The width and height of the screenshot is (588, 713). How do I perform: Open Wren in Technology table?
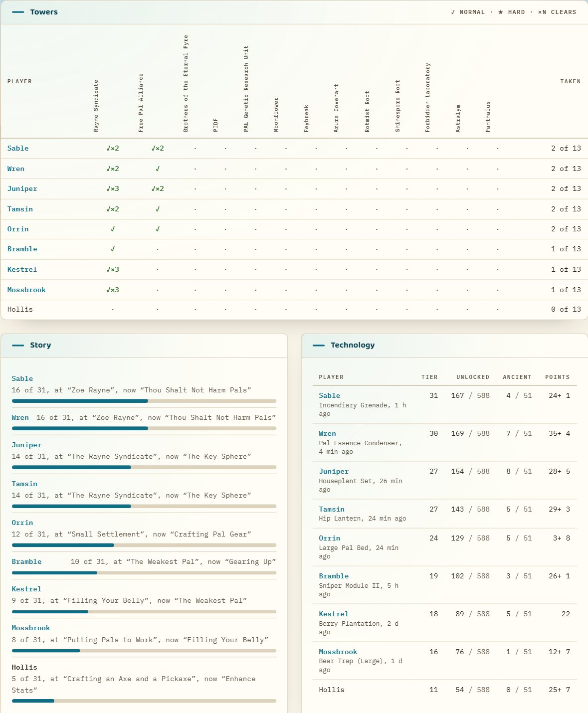pos(328,434)
